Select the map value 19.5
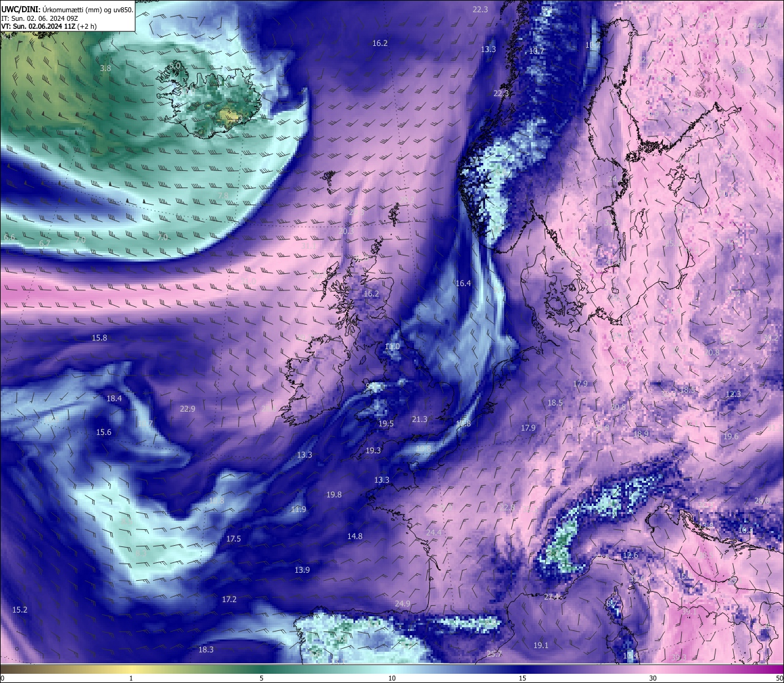Screen dimensions: 784x683 (386, 423)
